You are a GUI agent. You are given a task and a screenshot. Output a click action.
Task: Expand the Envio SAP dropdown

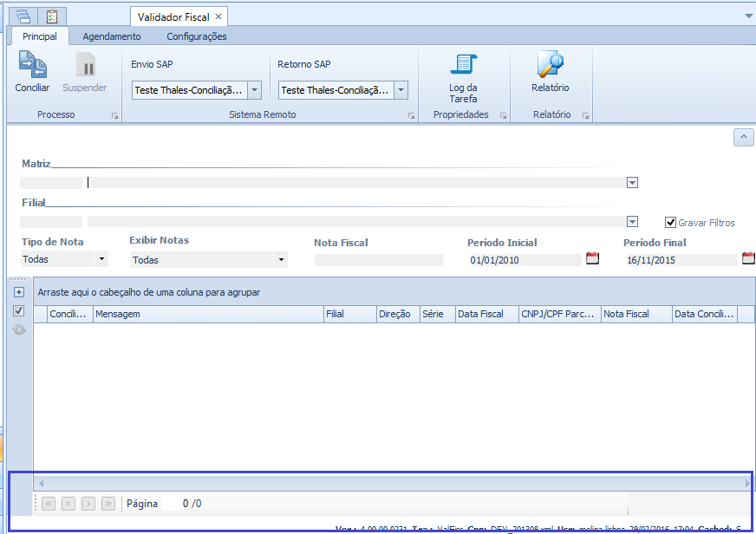click(254, 90)
